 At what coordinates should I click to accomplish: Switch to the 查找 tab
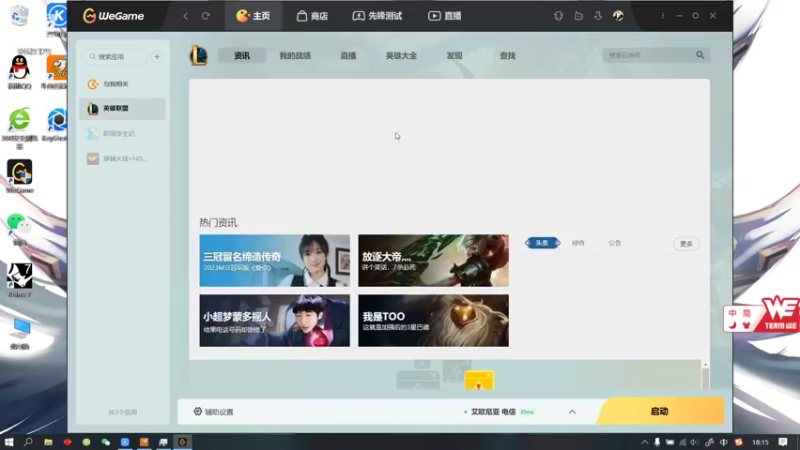pyautogui.click(x=507, y=56)
